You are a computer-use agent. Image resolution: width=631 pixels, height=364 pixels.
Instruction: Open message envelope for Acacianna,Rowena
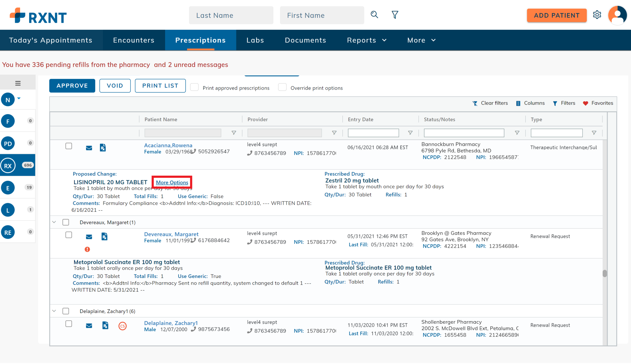pos(89,148)
